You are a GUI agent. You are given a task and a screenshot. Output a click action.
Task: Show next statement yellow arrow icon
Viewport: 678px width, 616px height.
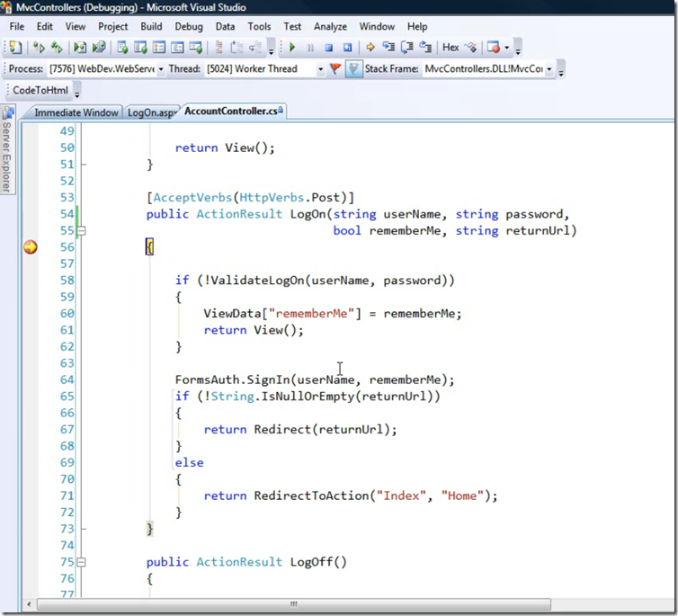[x=370, y=47]
